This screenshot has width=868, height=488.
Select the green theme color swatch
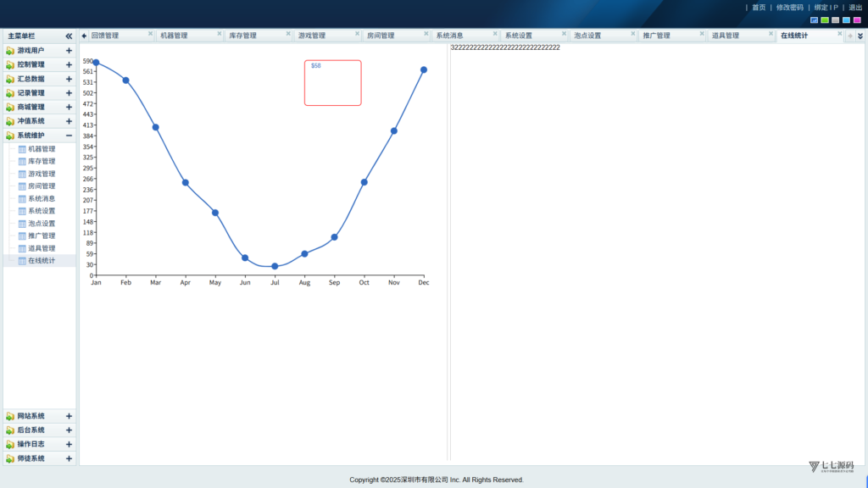coord(825,20)
